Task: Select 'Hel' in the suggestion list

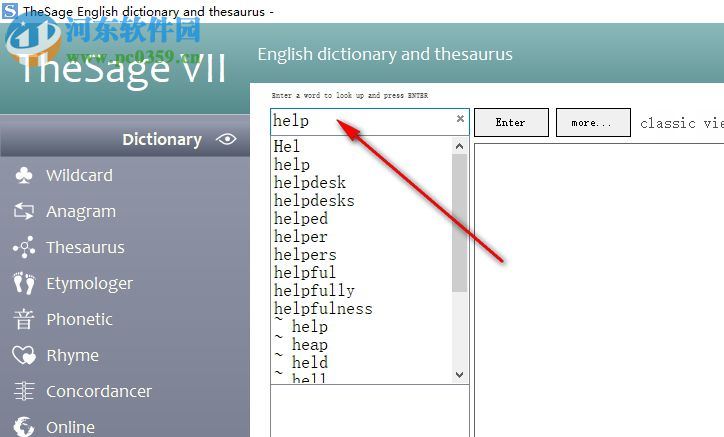Action: pos(286,146)
